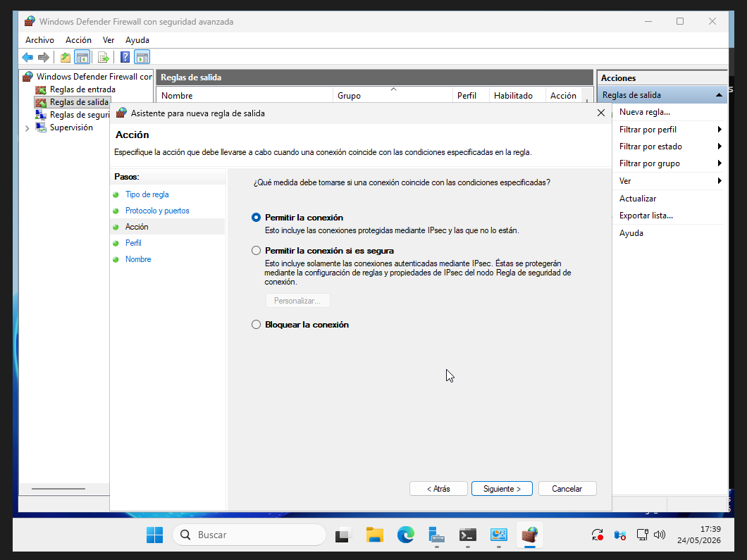The width and height of the screenshot is (747, 560).
Task: Open Microsoft Edge from the taskbar
Action: (x=406, y=535)
